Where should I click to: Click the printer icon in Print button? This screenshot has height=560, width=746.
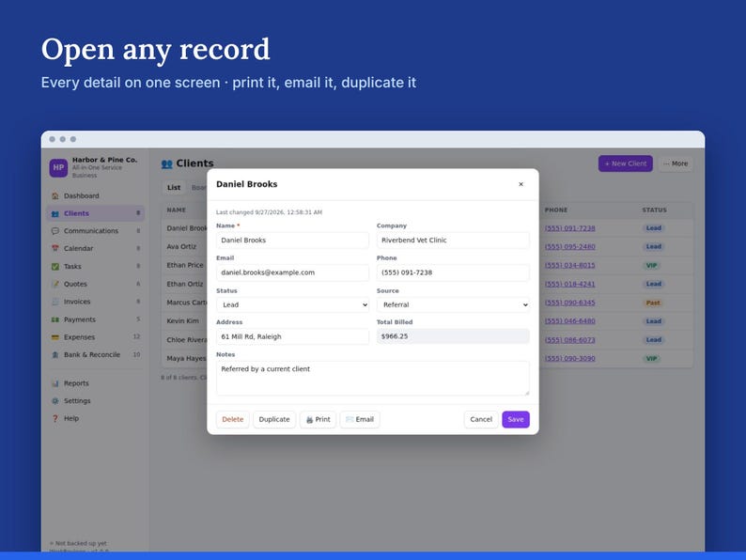point(309,420)
